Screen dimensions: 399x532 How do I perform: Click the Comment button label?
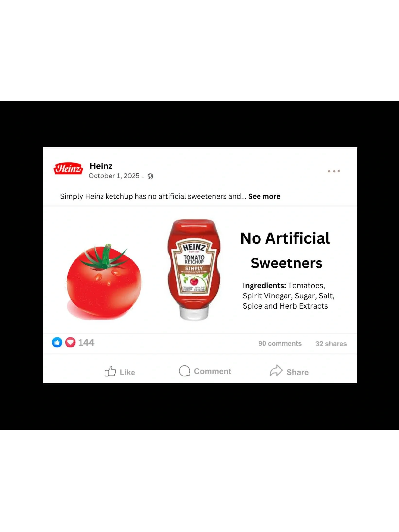(x=213, y=371)
